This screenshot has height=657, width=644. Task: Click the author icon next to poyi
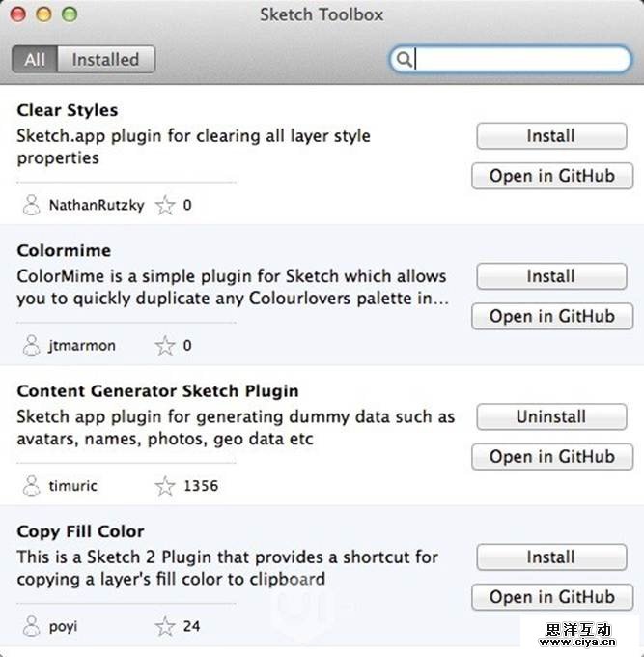click(31, 626)
